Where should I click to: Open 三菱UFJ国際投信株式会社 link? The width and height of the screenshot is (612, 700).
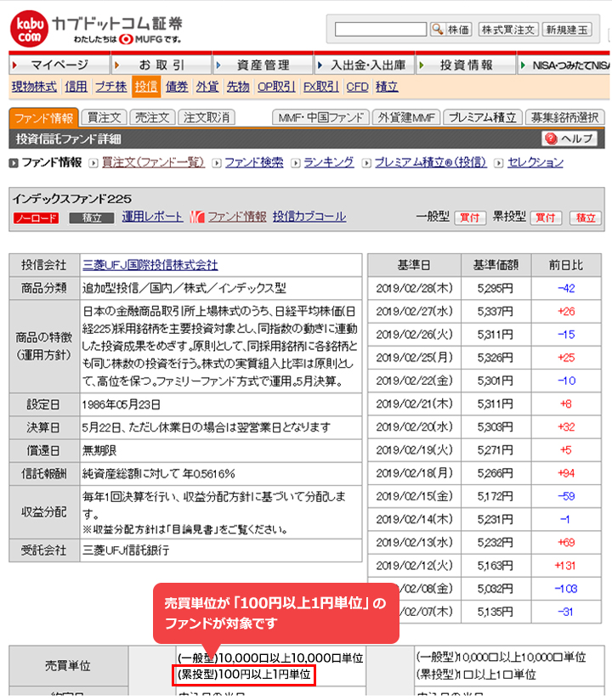pyautogui.click(x=150, y=264)
